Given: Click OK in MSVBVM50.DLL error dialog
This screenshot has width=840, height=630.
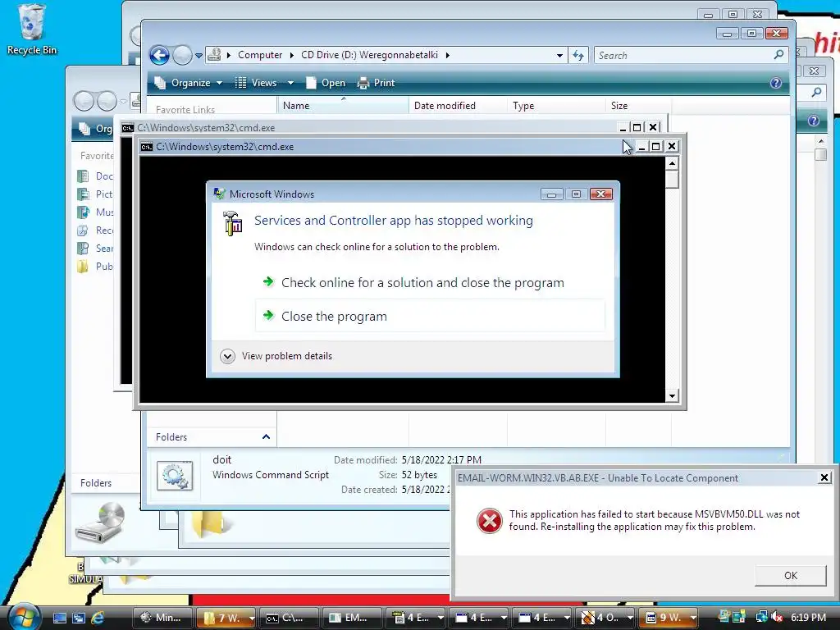Looking at the screenshot, I should coord(790,575).
